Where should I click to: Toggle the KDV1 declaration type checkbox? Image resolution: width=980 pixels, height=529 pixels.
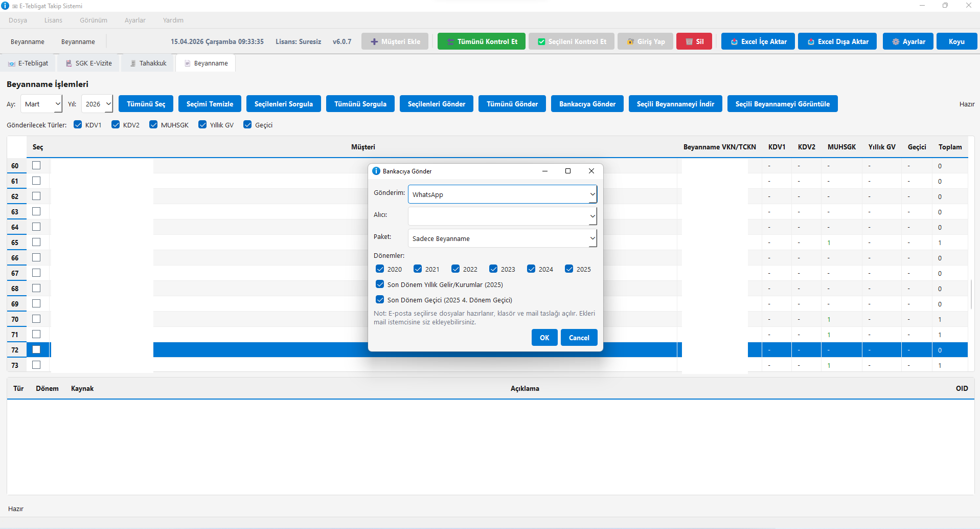[78, 125]
